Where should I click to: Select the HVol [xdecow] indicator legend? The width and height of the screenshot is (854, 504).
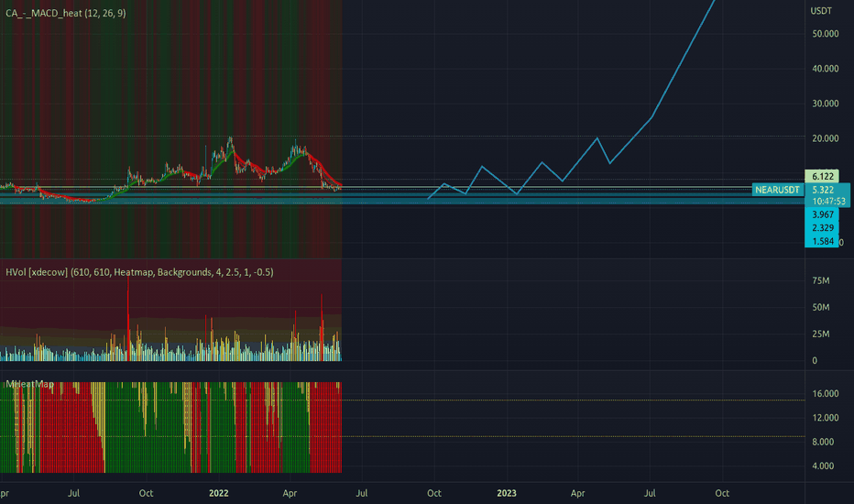click(139, 272)
